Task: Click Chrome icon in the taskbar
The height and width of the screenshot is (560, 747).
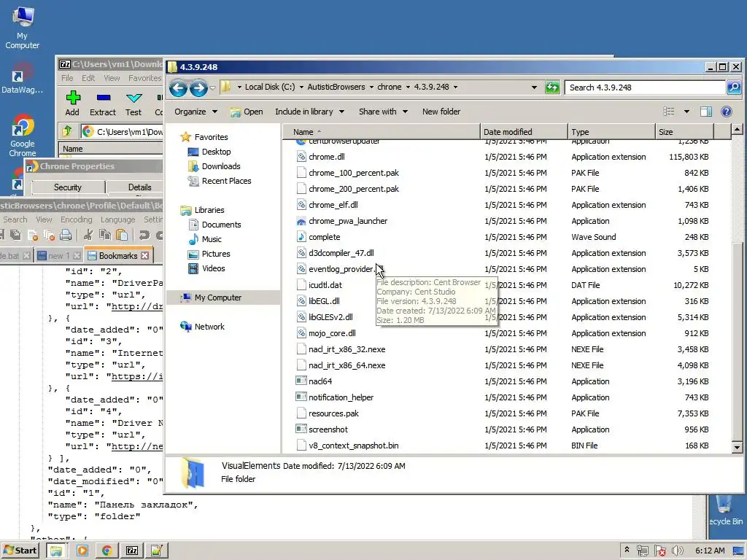Action: click(107, 551)
